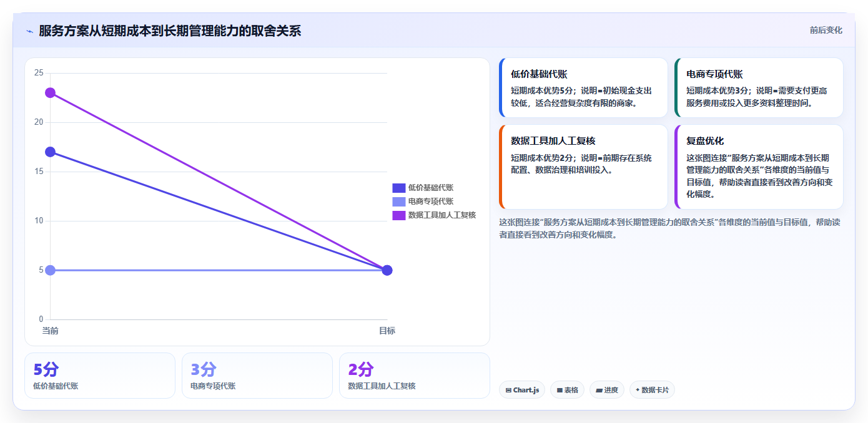Open the 电商专项代账 info card
Screen dimensions: 868x423
point(759,88)
